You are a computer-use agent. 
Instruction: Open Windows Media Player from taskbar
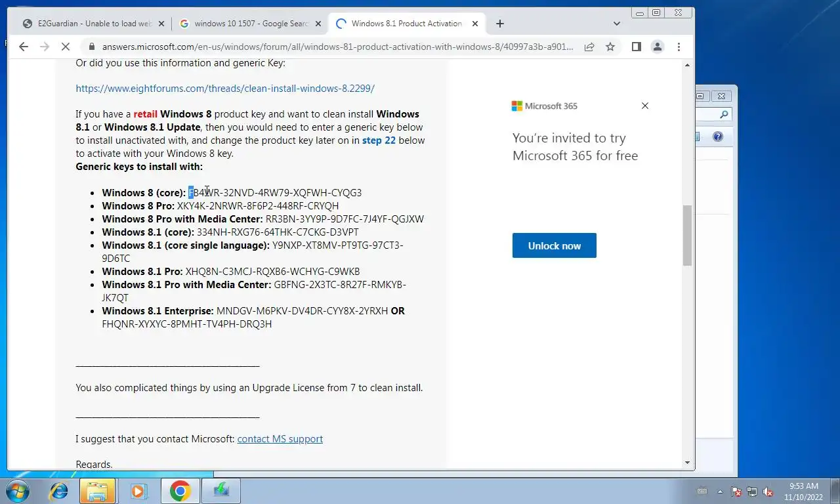click(x=138, y=491)
